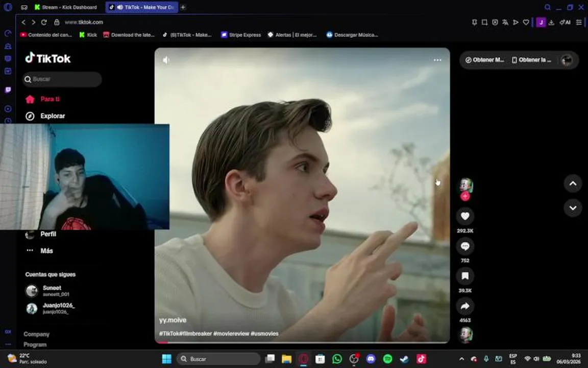The image size is (588, 368).
Task: Follow creator with the red plus badge
Action: pos(465,196)
